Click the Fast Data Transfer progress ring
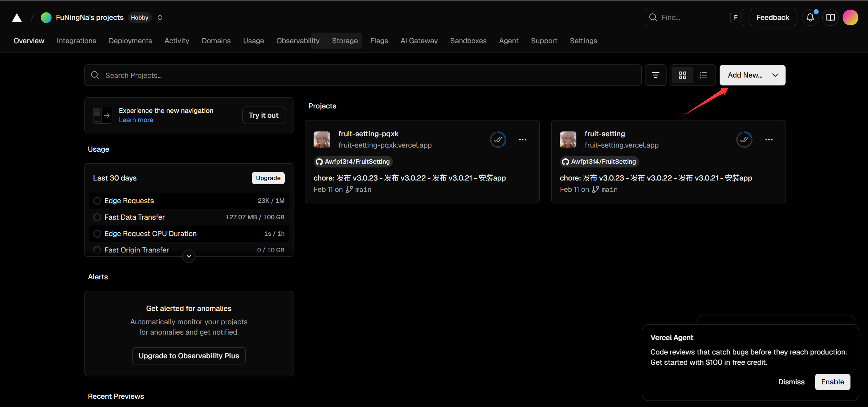Image resolution: width=868 pixels, height=407 pixels. pyautogui.click(x=97, y=217)
